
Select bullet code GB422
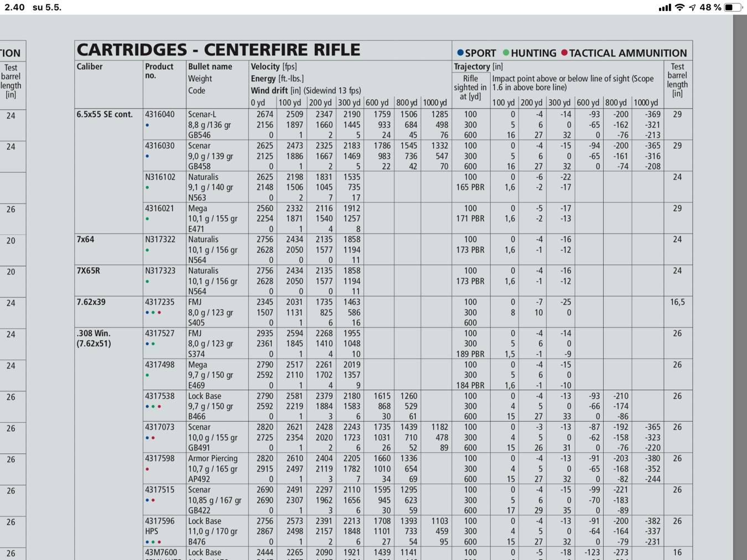point(199,511)
